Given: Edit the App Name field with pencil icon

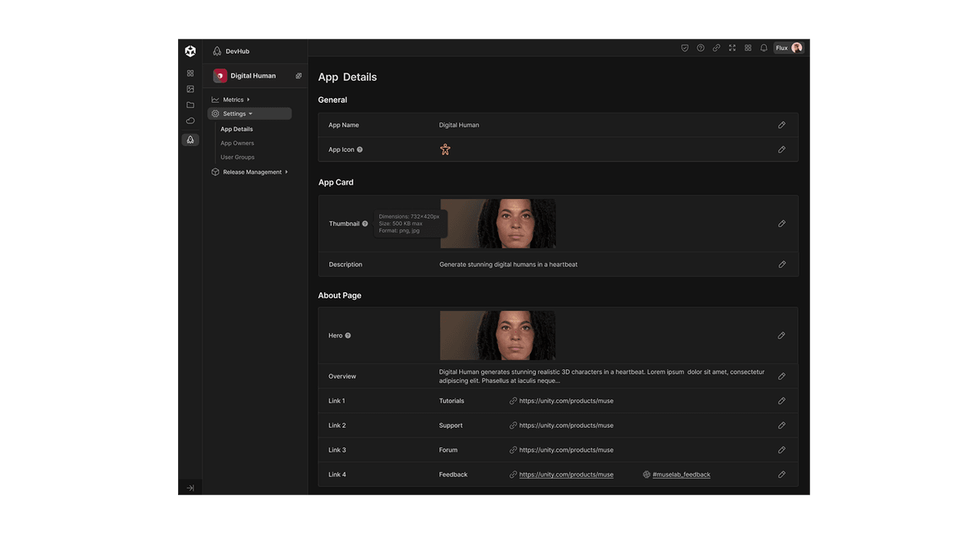Looking at the screenshot, I should [x=782, y=125].
